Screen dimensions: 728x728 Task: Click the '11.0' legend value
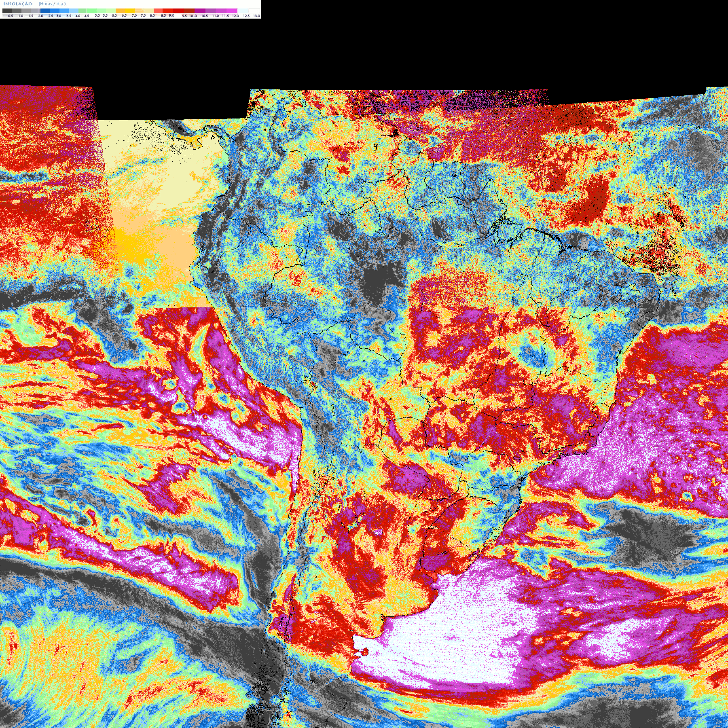click(x=216, y=16)
